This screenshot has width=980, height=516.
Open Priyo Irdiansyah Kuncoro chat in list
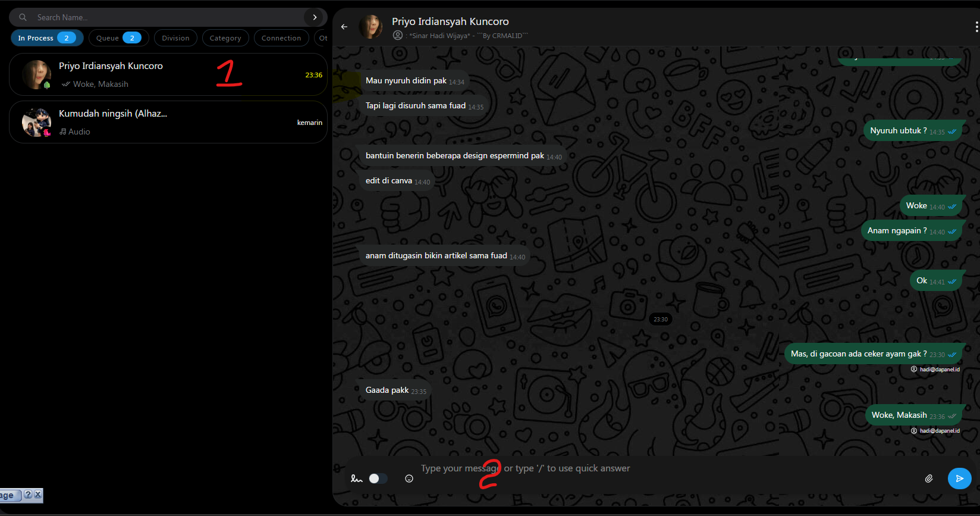(168, 74)
